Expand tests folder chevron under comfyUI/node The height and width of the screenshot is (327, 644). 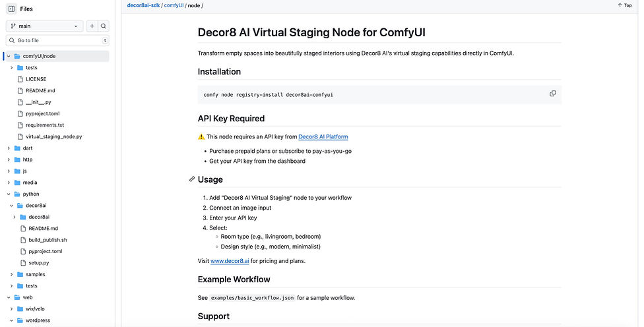(11, 68)
